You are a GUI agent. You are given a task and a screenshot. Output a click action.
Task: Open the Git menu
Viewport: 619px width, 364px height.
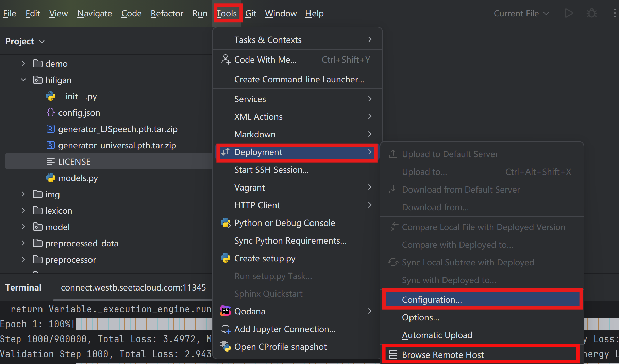[x=251, y=14]
